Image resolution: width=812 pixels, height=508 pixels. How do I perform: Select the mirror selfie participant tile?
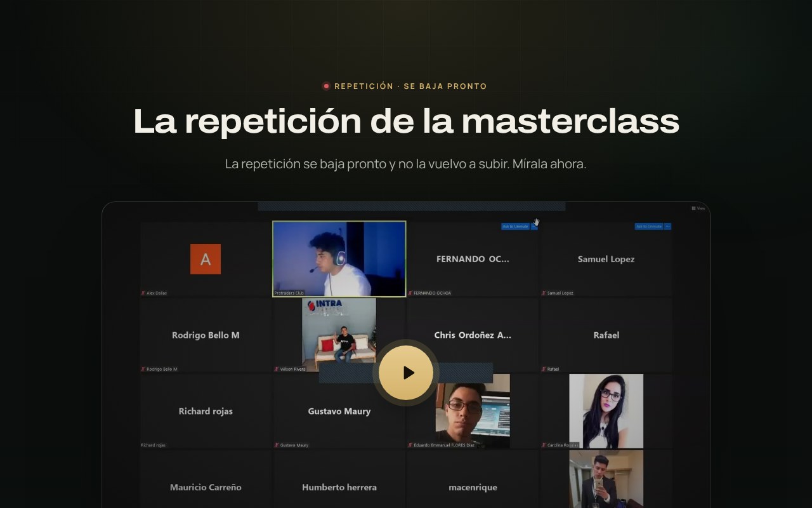606,479
